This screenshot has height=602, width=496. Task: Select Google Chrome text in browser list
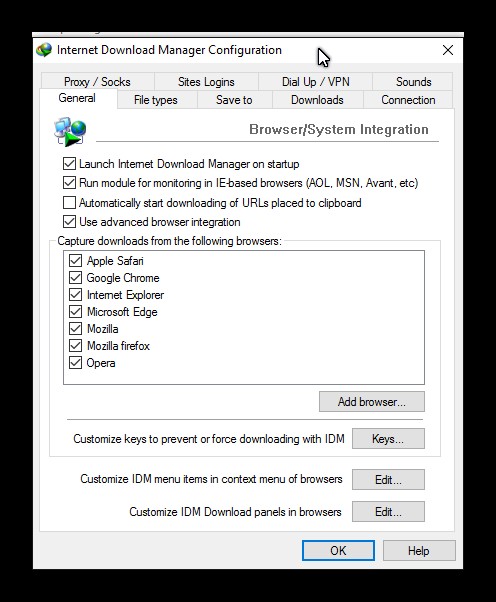tap(123, 278)
